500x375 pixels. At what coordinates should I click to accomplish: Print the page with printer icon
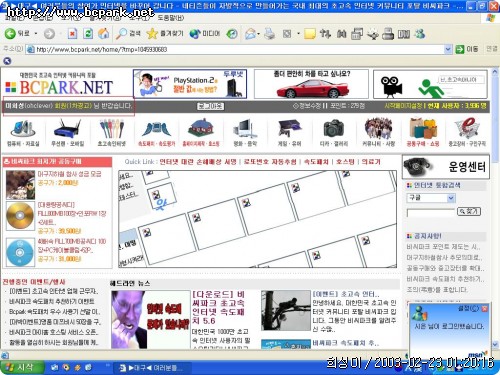click(x=269, y=34)
